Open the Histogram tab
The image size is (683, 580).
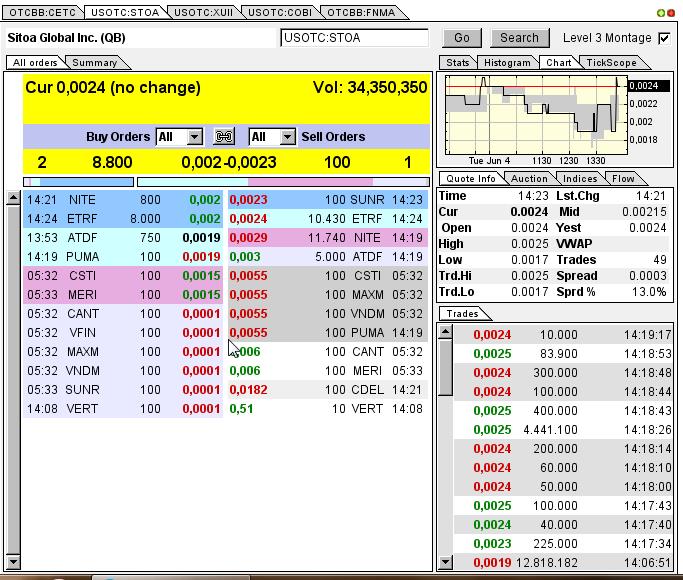tap(507, 63)
